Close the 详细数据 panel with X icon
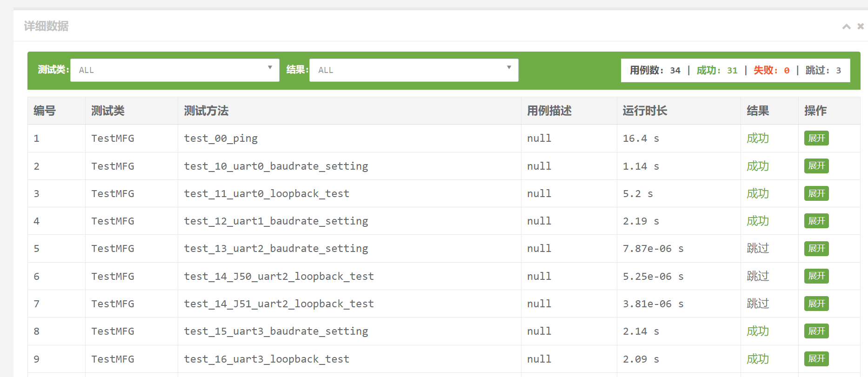Viewport: 868px width, 377px height. tap(861, 26)
